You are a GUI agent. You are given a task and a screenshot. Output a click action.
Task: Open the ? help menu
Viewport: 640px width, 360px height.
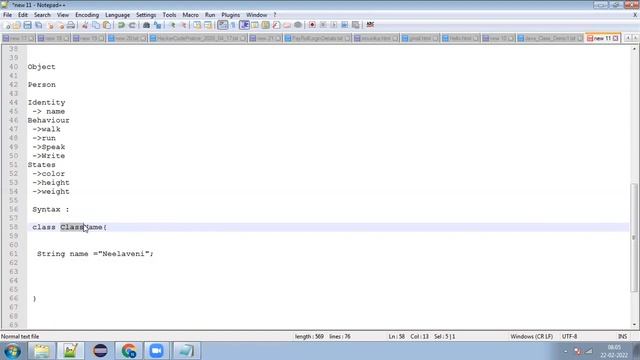[275, 15]
